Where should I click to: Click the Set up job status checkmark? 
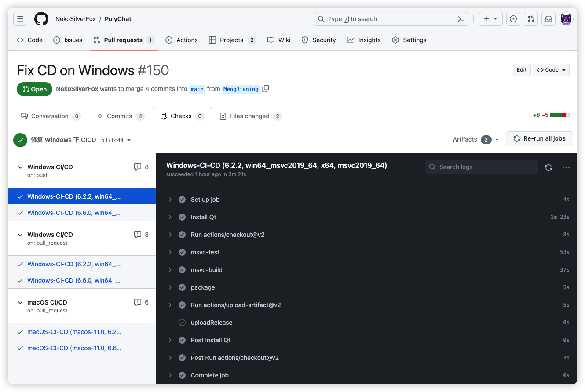[182, 200]
